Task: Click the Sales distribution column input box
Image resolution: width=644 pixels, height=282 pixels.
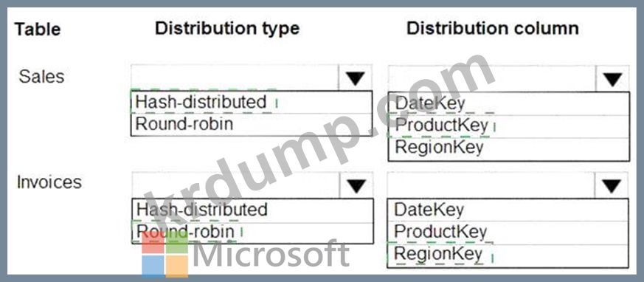Action: 491,78
